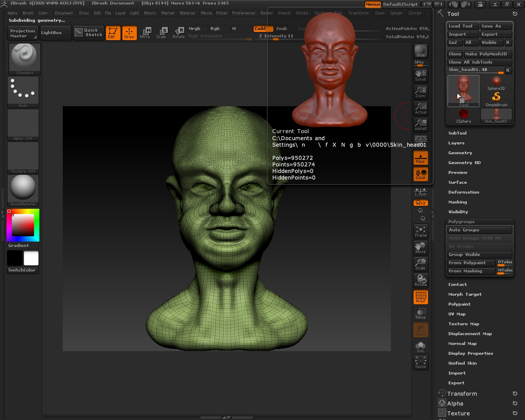Image resolution: width=525 pixels, height=420 pixels.
Task: Open the Brush menu
Action: pos(28,13)
